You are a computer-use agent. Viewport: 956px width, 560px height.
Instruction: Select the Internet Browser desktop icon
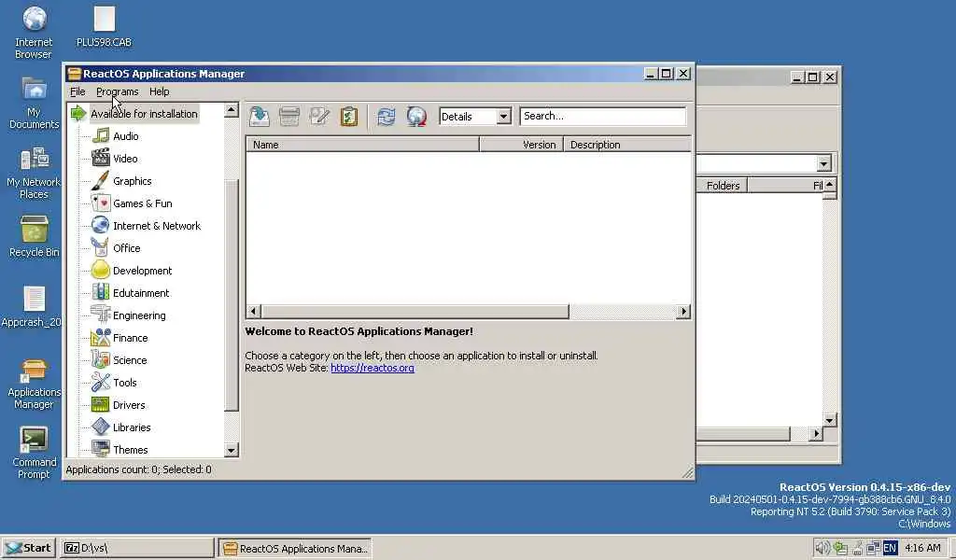(34, 33)
